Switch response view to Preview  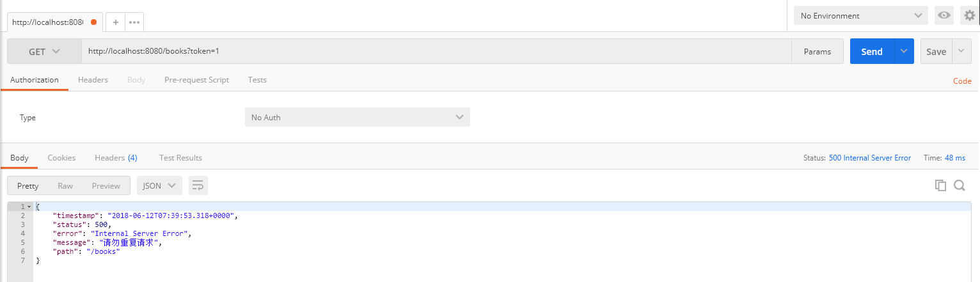coord(106,186)
